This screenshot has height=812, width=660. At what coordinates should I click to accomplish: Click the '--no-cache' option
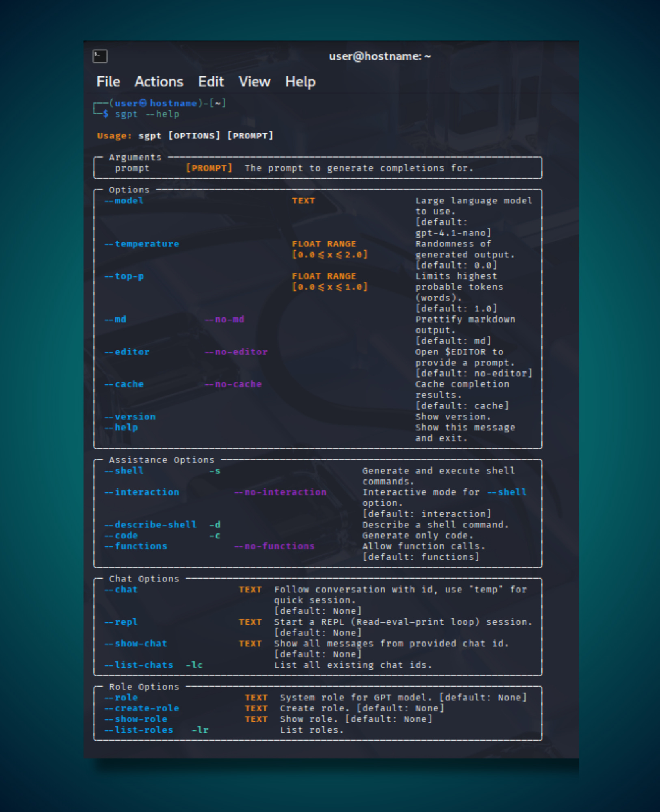pos(234,384)
